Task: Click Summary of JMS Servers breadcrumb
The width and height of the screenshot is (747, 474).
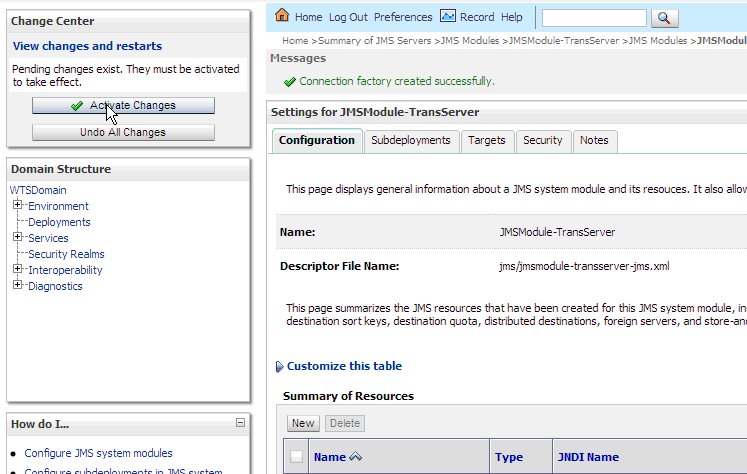Action: (374, 41)
